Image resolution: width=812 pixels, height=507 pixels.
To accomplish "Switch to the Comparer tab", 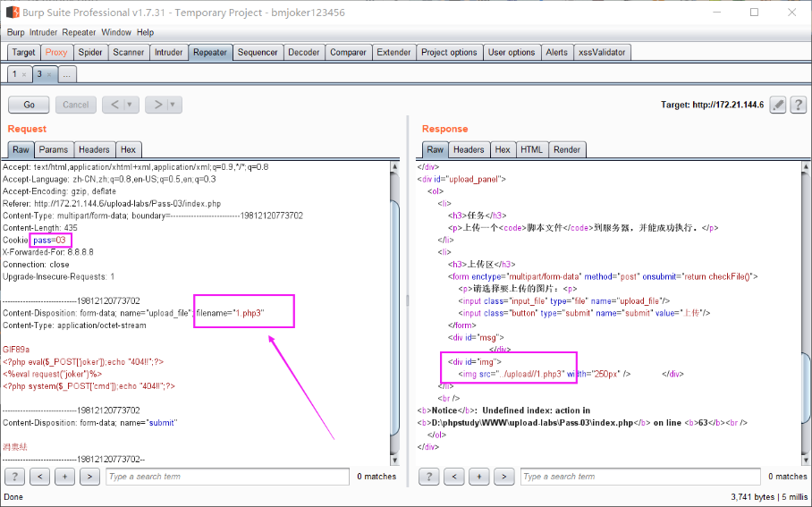I will point(348,52).
